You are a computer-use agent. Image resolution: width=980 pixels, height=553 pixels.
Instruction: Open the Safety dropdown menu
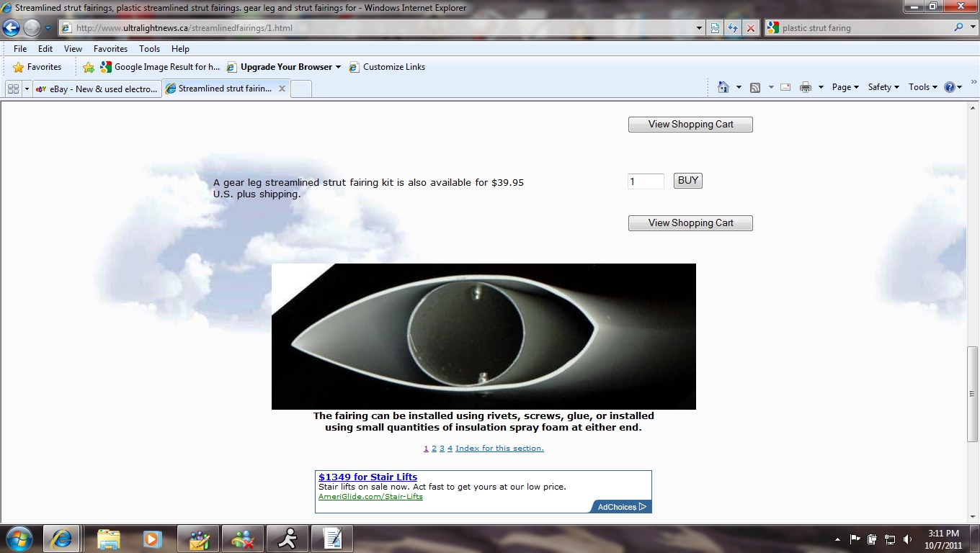click(x=883, y=87)
